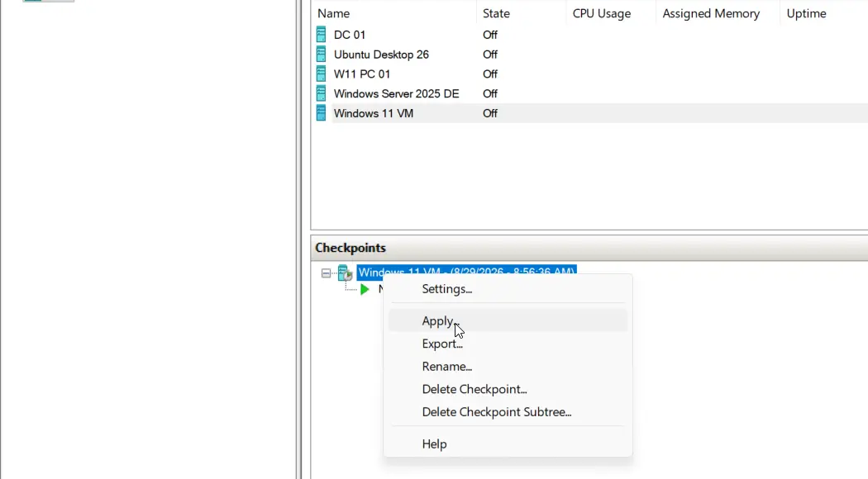Collapse the Windows 11 VM checkpoint tree

[x=326, y=273]
